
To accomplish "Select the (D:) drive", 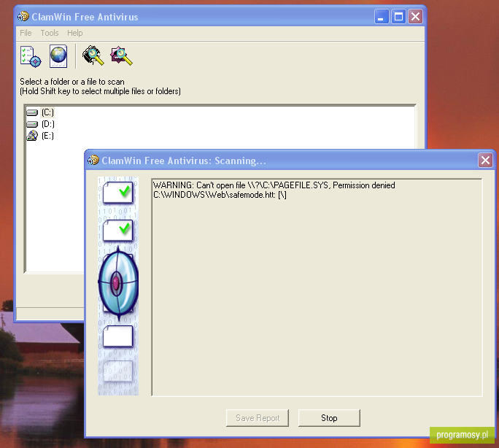I will (47, 124).
